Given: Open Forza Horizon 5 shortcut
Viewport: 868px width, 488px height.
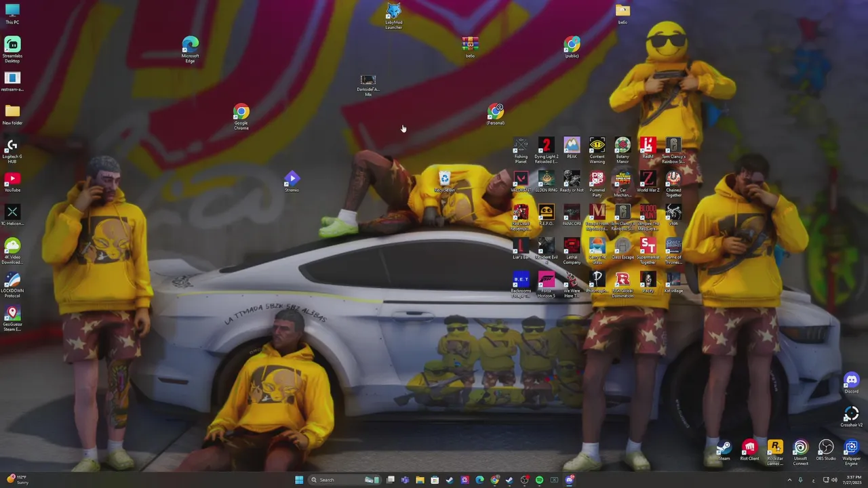Looking at the screenshot, I should click(546, 284).
